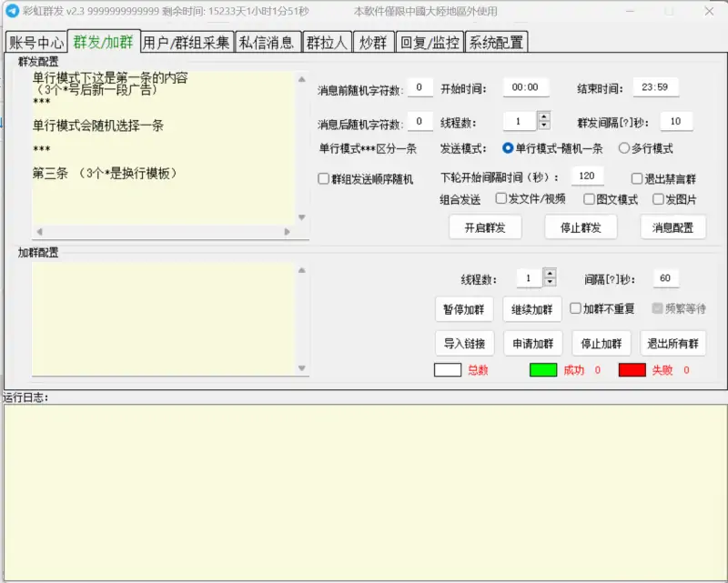Open the 系统配置 tab
Image resolution: width=728 pixels, height=583 pixels.
496,41
